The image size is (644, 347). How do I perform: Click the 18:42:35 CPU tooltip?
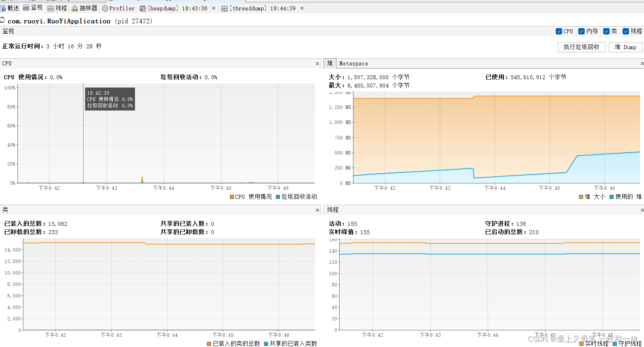[110, 99]
